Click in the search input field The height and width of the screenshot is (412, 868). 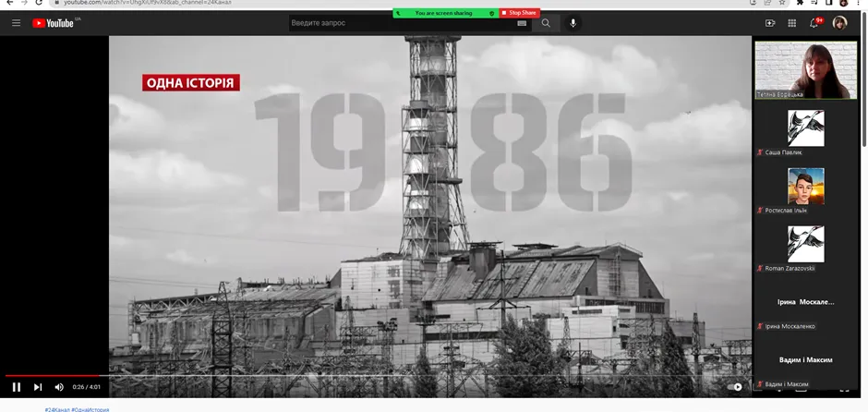click(402, 23)
